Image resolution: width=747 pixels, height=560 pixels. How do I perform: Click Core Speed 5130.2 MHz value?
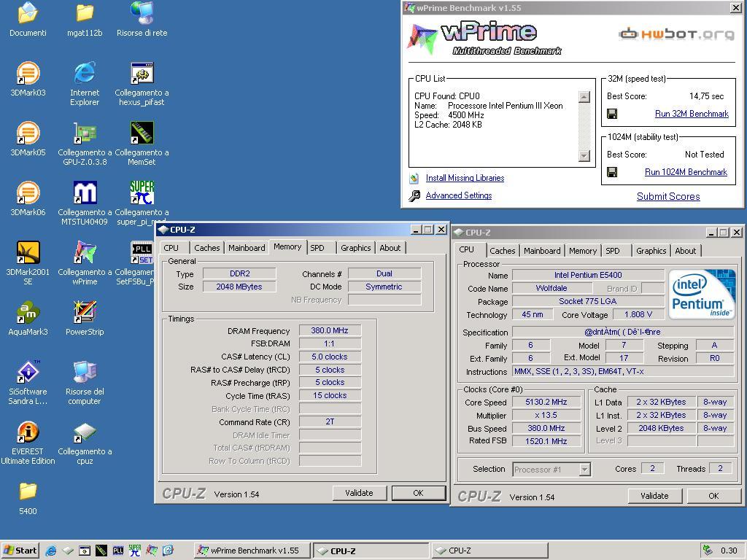[x=546, y=402]
